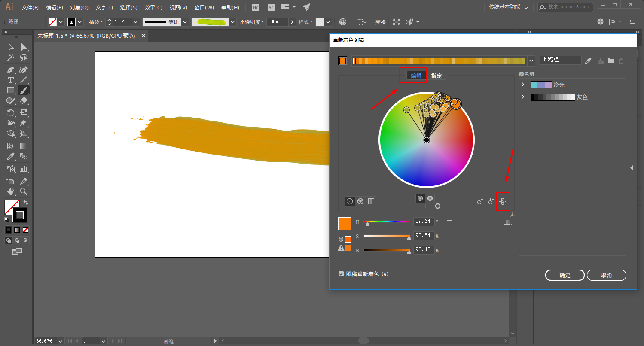
Task: Show brightness and hue on wheel
Action: [x=430, y=198]
